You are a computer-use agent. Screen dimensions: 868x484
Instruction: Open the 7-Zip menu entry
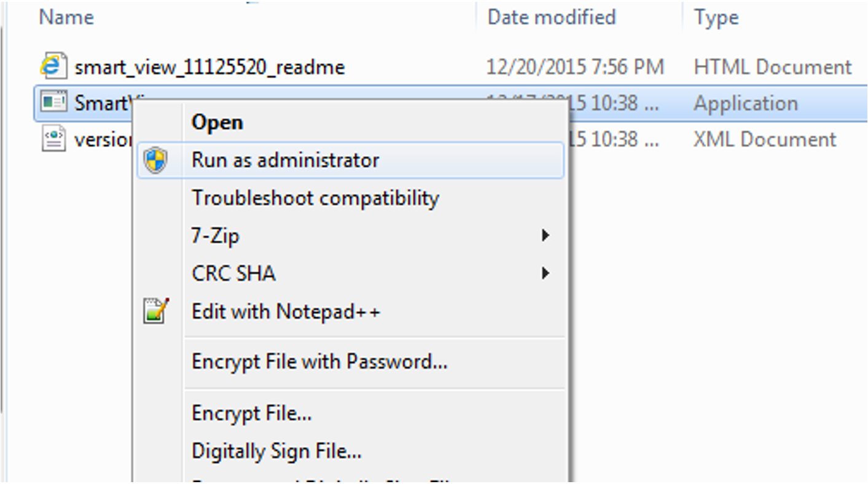[x=216, y=236]
